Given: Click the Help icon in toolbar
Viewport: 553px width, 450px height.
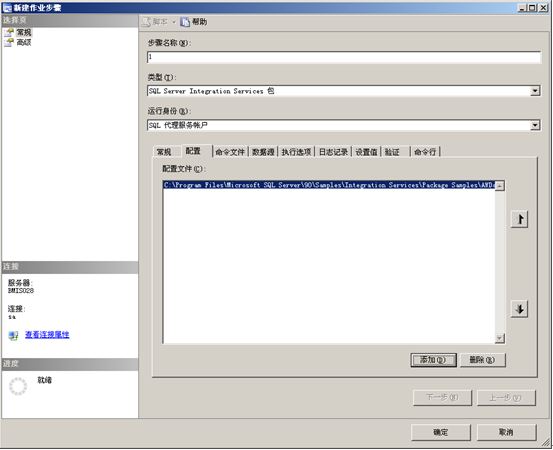Looking at the screenshot, I should pyautogui.click(x=185, y=22).
